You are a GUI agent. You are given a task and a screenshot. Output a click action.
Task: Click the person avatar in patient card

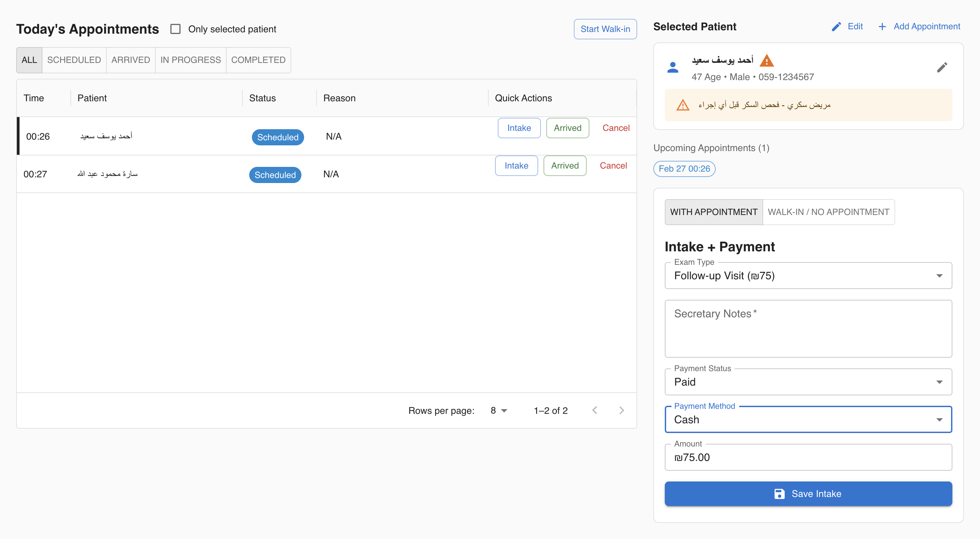coord(673,67)
